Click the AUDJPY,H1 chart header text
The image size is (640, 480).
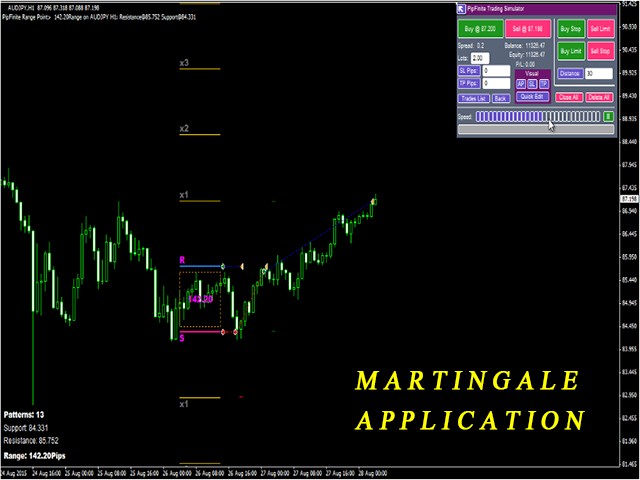click(x=51, y=7)
